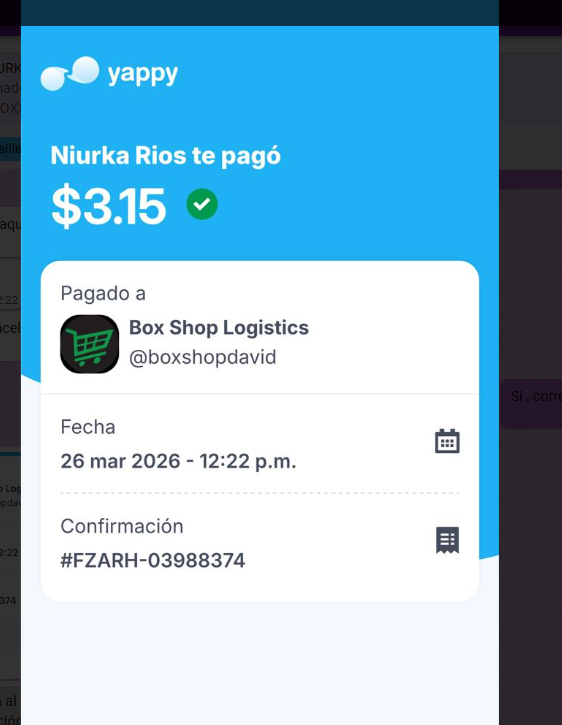Click the calendar icon beside Fecha

tap(447, 441)
